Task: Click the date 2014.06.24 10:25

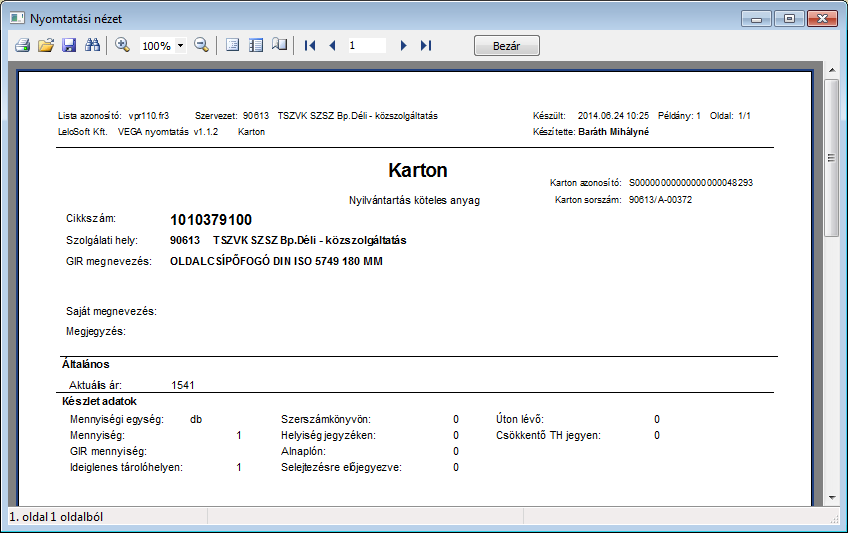Action: [613, 116]
